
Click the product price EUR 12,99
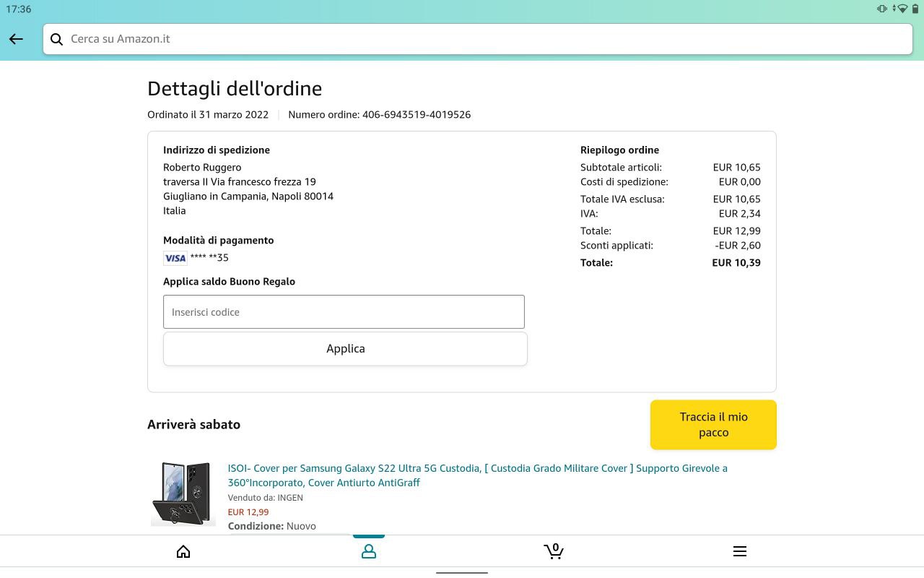tap(248, 512)
